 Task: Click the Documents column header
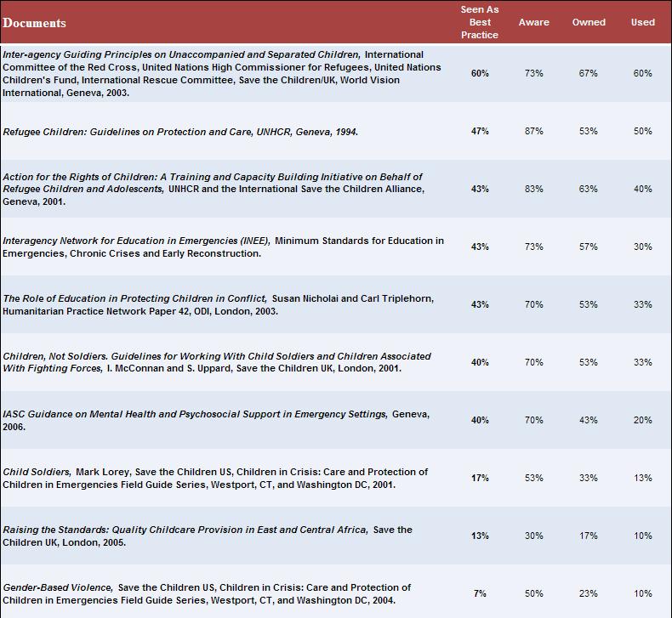point(34,23)
